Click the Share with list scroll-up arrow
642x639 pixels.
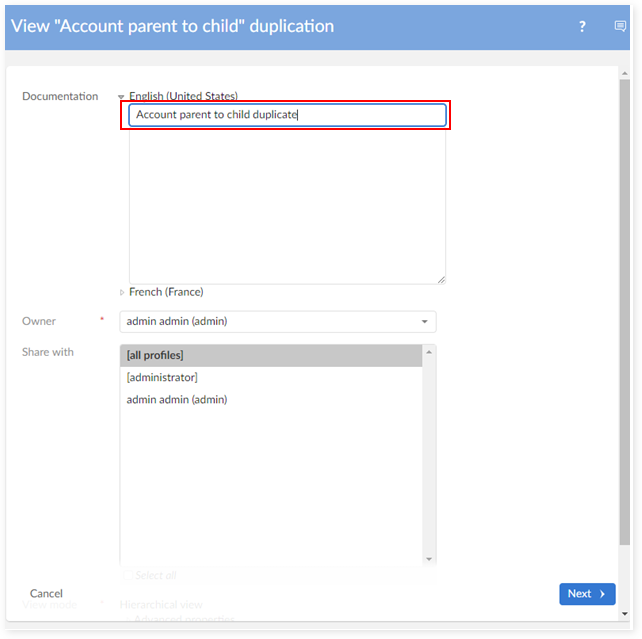[x=429, y=352]
